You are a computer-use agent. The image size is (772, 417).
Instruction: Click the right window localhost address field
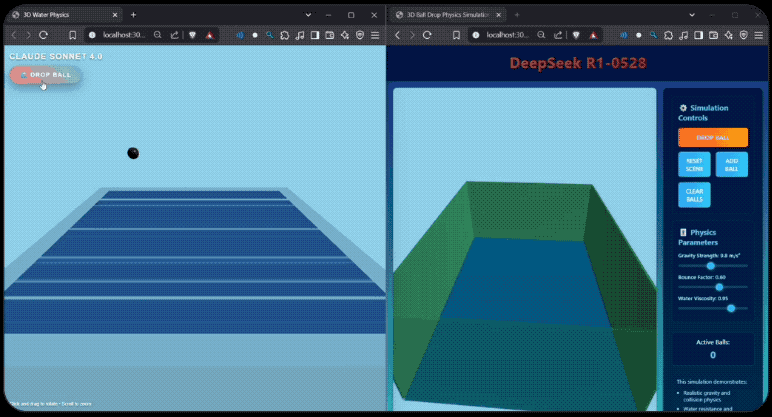(x=508, y=35)
